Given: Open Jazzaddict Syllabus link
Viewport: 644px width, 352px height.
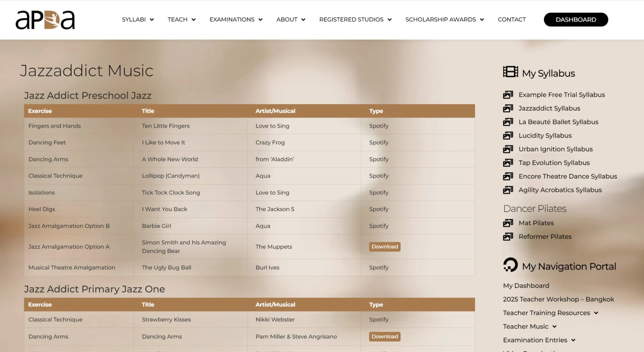Looking at the screenshot, I should click(549, 108).
